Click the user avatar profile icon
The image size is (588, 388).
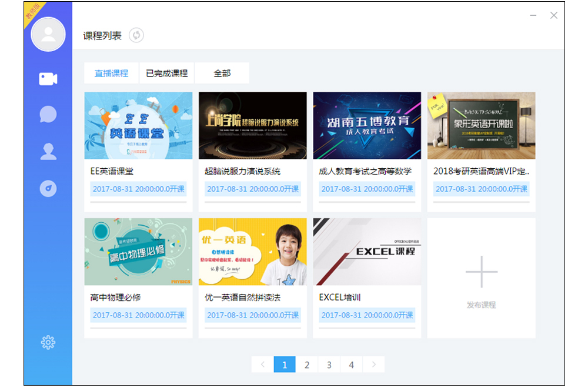tap(48, 35)
